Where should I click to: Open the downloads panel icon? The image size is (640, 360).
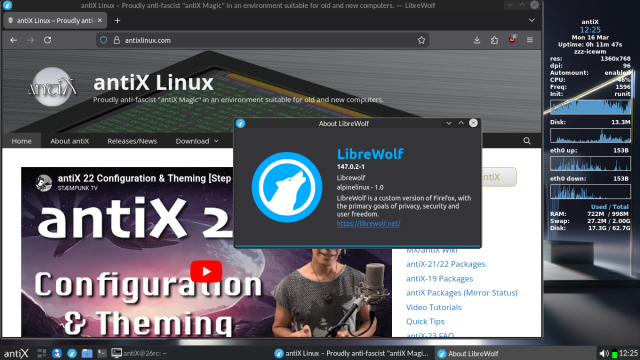pos(477,40)
